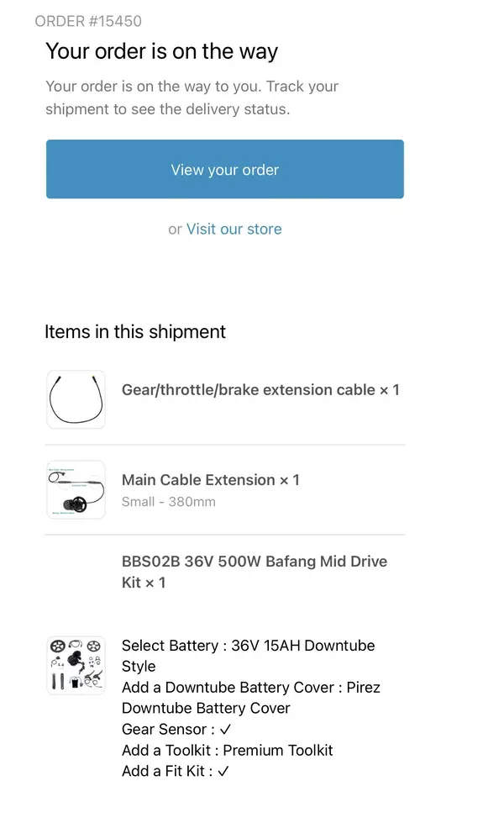This screenshot has width=504, height=818.
Task: Click the extension cable product thumbnail
Action: click(76, 399)
